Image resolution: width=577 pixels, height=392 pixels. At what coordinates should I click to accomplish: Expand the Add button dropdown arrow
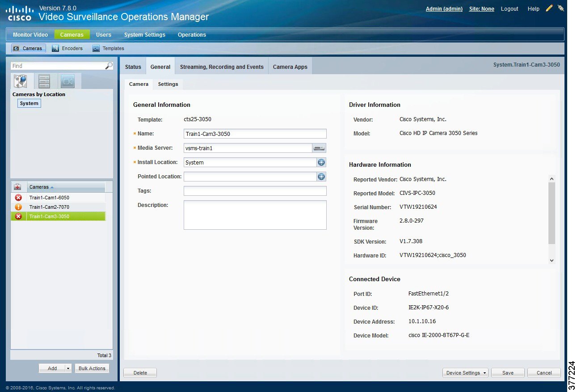68,368
